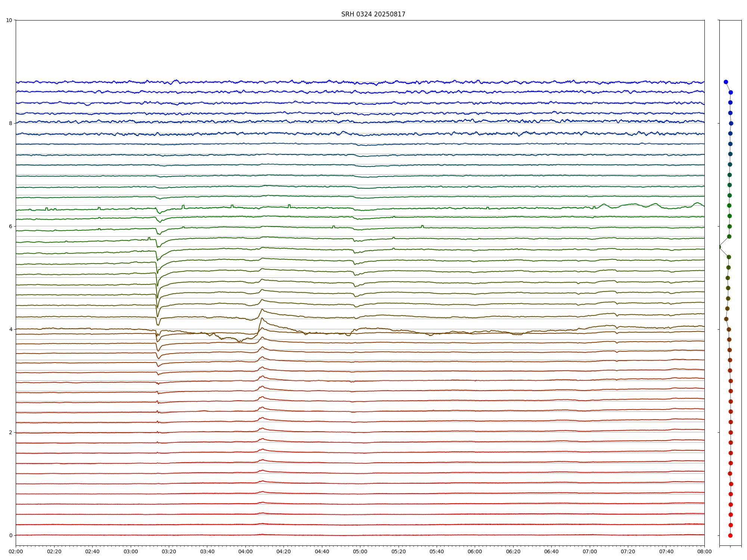747x560 pixels.
Task: Click the y-axis label 8
Action: point(10,123)
